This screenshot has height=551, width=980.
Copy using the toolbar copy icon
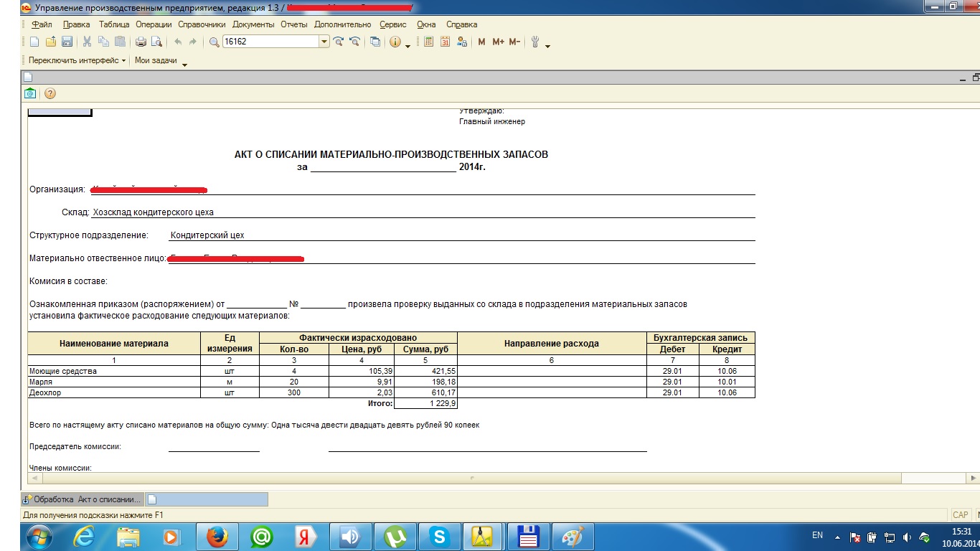pos(103,42)
